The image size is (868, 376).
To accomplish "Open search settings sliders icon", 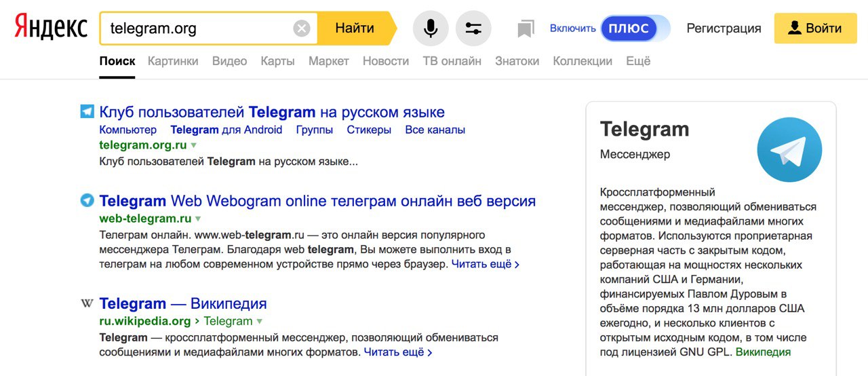I will pos(473,29).
